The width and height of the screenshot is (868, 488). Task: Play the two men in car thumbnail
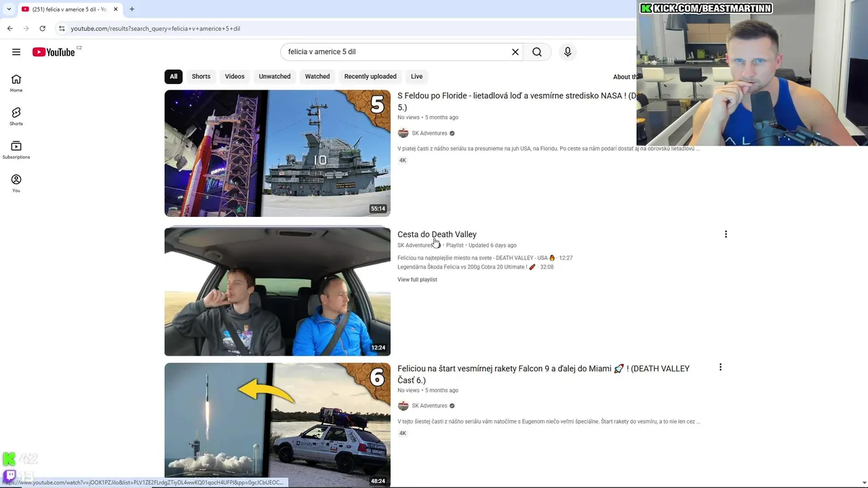pyautogui.click(x=277, y=291)
